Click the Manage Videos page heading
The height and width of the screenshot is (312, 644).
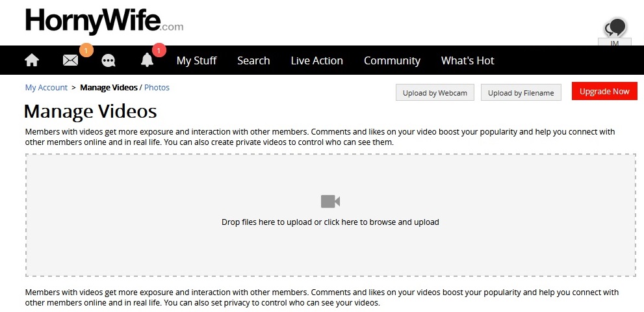pyautogui.click(x=90, y=111)
